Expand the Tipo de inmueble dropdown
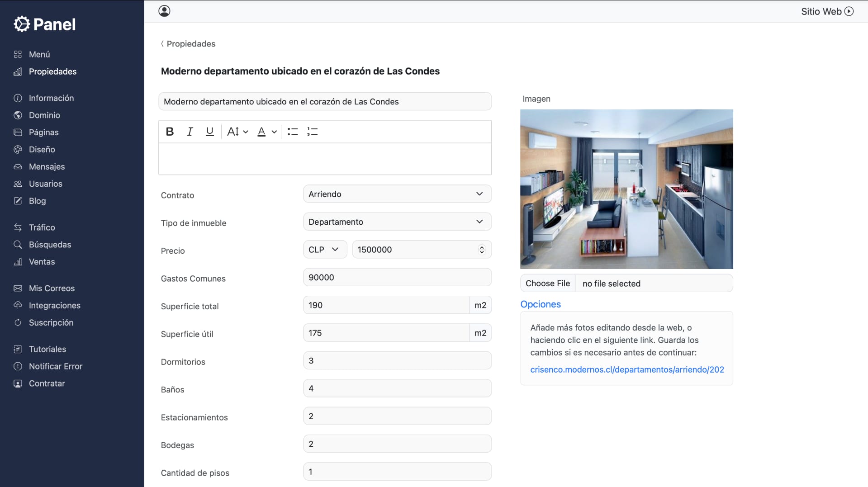The height and width of the screenshot is (487, 868). coord(397,222)
